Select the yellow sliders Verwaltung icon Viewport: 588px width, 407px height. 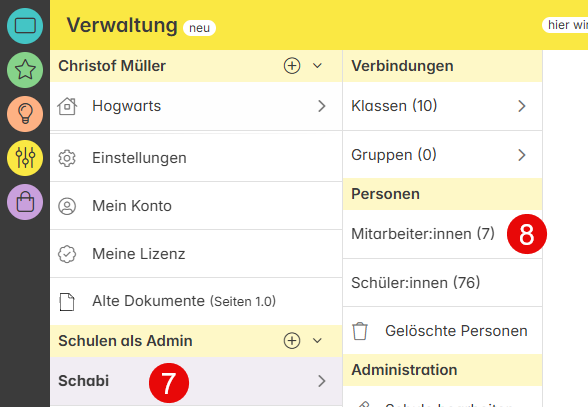click(x=25, y=158)
